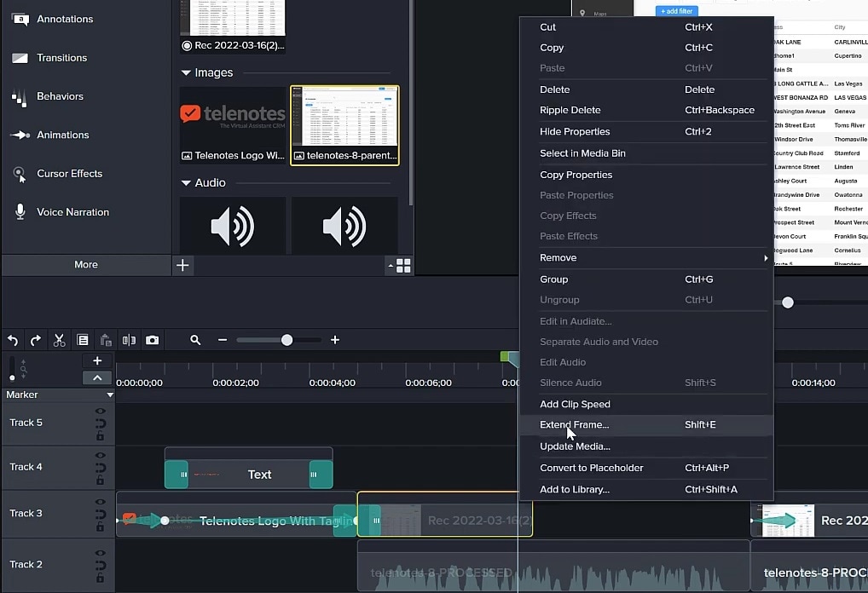
Task: Switch media bin to grid view icon
Action: pyautogui.click(x=403, y=266)
